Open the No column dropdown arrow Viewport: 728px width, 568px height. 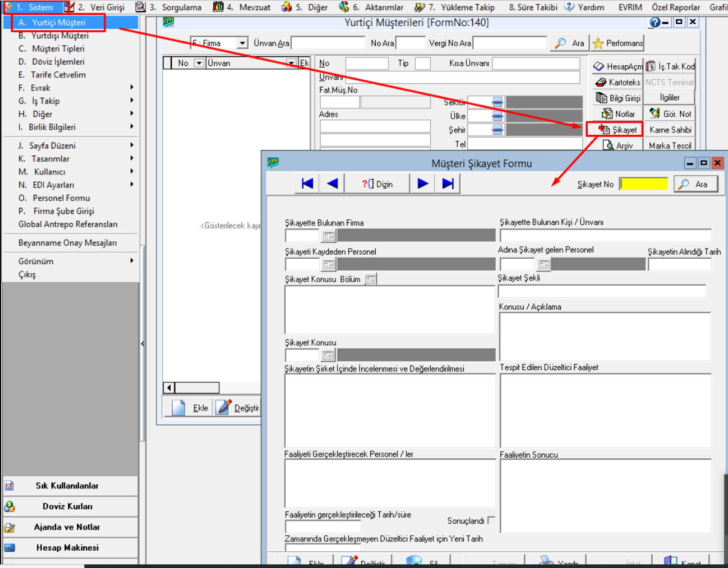point(199,63)
